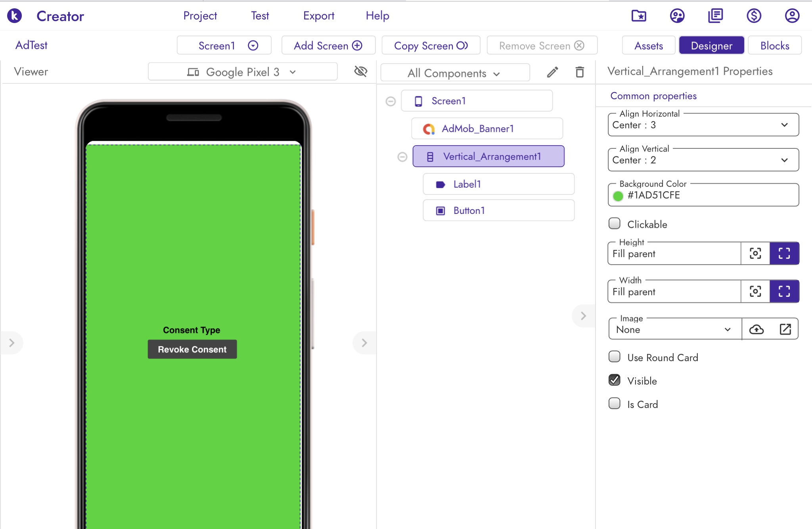Viewport: 812px width, 529px height.
Task: Switch to the Blocks tab
Action: click(774, 46)
